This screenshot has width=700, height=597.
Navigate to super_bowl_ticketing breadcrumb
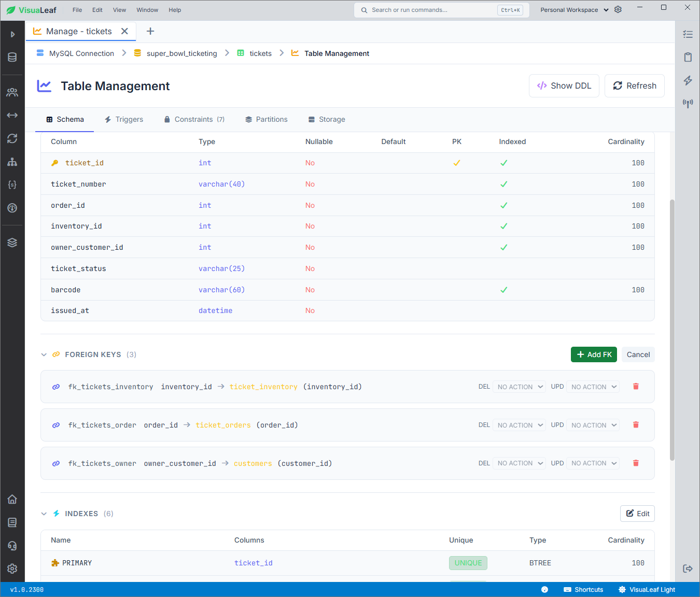pos(176,53)
